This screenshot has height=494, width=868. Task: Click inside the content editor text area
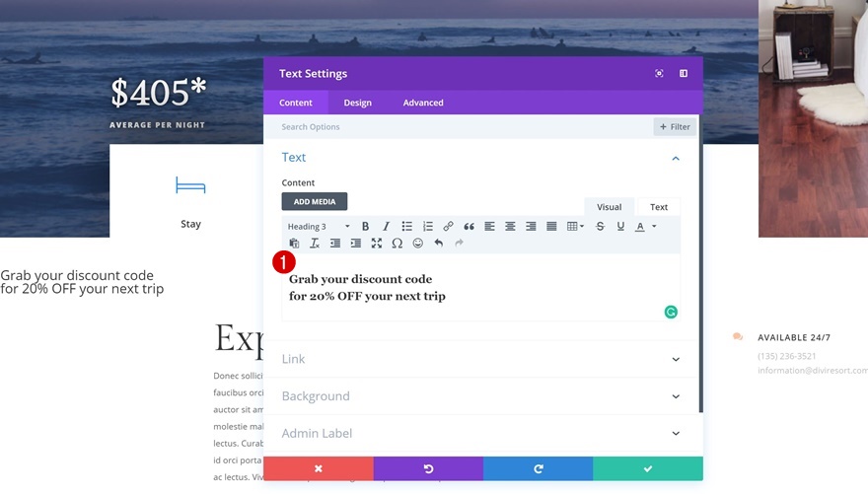coord(480,288)
